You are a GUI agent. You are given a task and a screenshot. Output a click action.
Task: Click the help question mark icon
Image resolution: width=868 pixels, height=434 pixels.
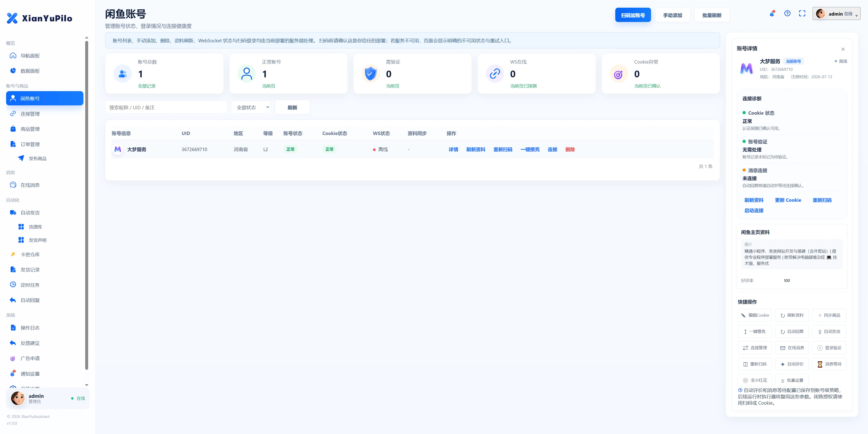(x=787, y=14)
